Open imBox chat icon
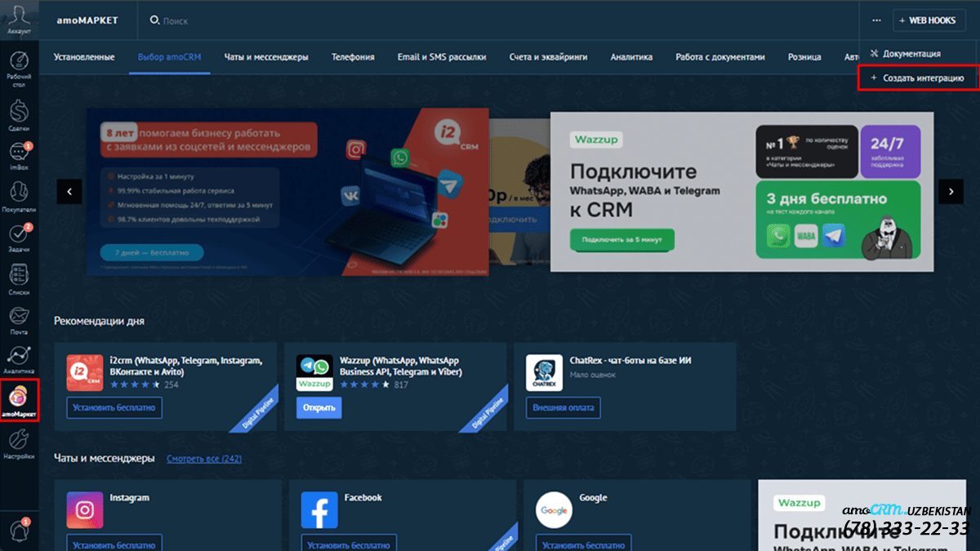 tap(20, 154)
